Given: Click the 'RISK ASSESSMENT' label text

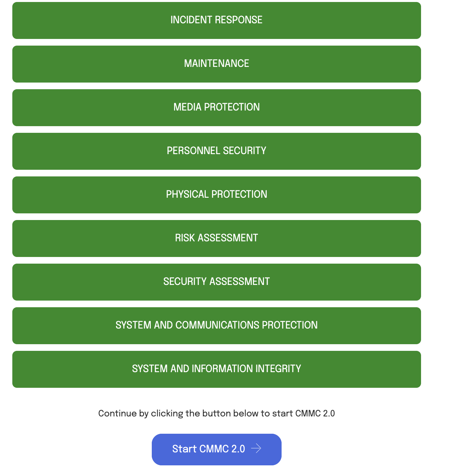Looking at the screenshot, I should (x=216, y=238).
